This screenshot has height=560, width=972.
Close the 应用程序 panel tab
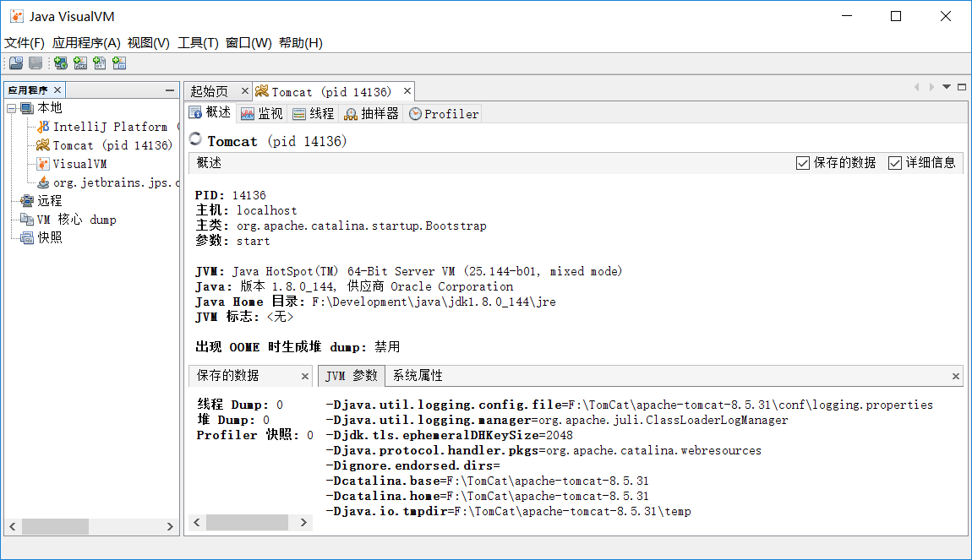pos(57,90)
